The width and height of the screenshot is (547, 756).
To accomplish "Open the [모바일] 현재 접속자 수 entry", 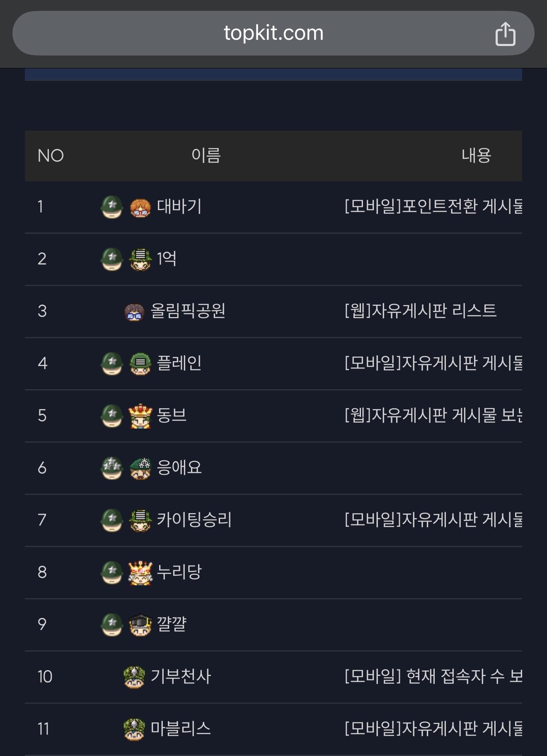I will (433, 676).
